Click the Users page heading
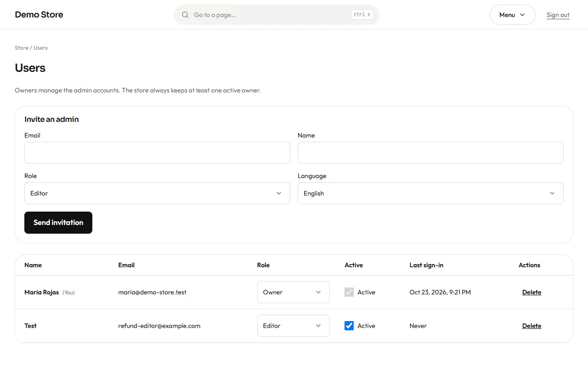Image resolution: width=588 pixels, height=368 pixels. click(30, 68)
